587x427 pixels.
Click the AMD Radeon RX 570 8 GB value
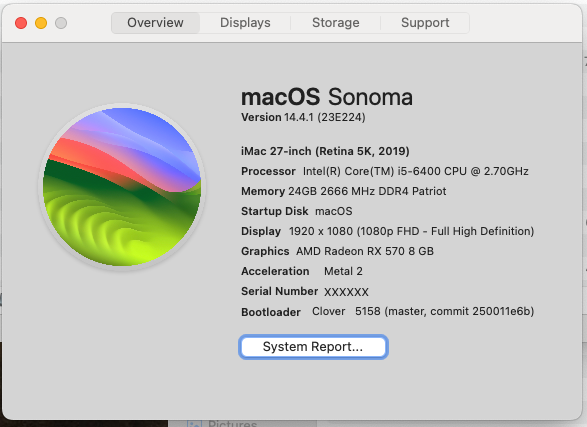pyautogui.click(x=365, y=251)
